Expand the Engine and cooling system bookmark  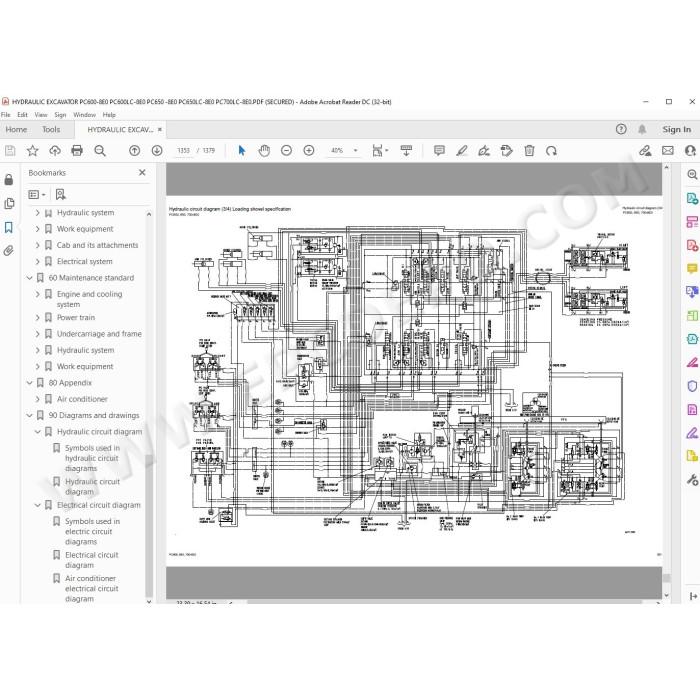coord(38,295)
